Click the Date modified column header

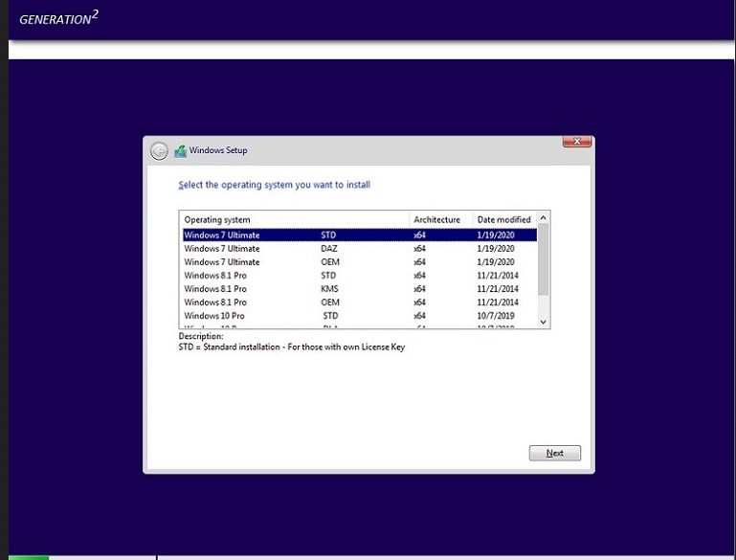[x=504, y=219]
